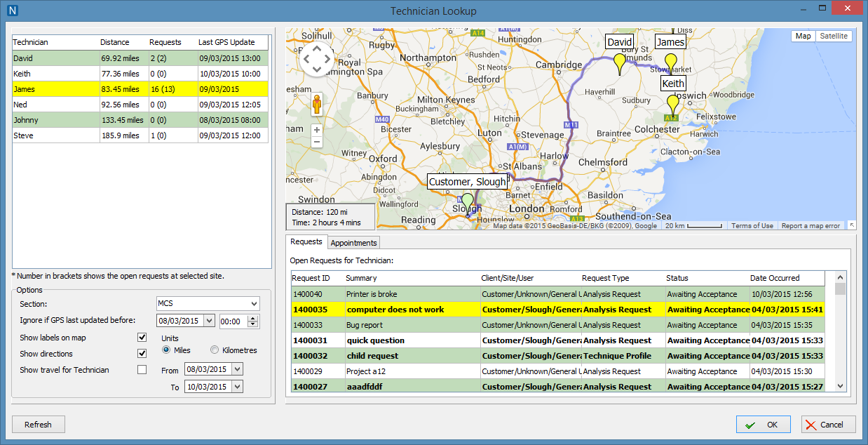
Task: Switch to the Appointments tab
Action: 353,243
